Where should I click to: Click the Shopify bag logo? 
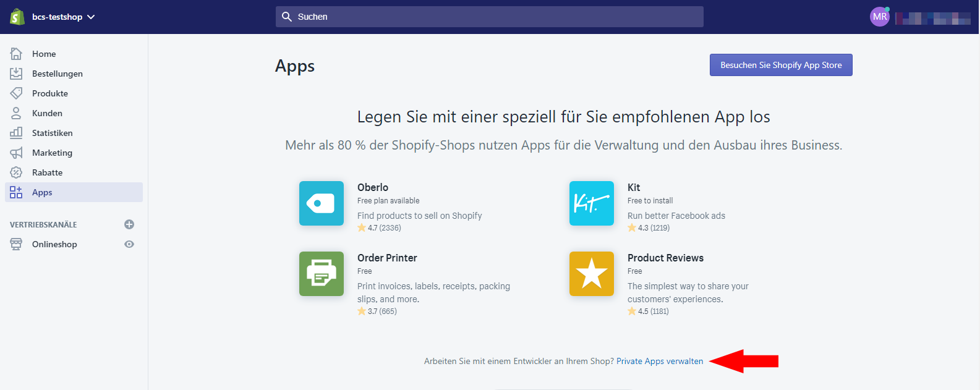click(x=17, y=17)
